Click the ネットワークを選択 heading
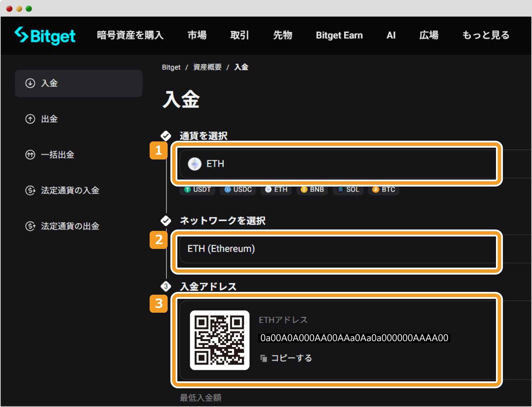This screenshot has height=407, width=532. coord(223,220)
